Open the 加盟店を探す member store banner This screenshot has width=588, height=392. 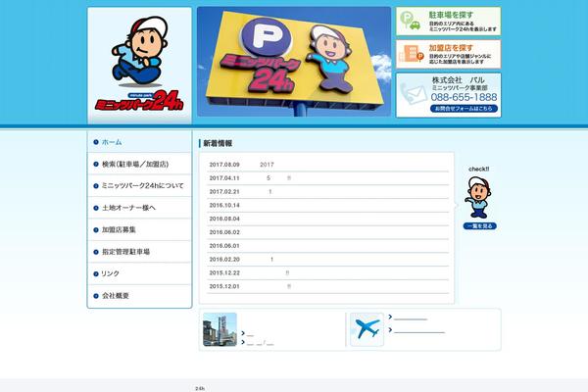448,55
